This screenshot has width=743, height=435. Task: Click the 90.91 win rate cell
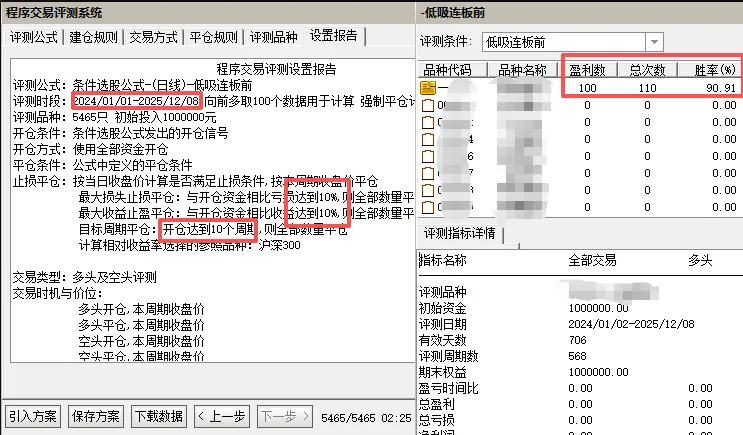(721, 88)
